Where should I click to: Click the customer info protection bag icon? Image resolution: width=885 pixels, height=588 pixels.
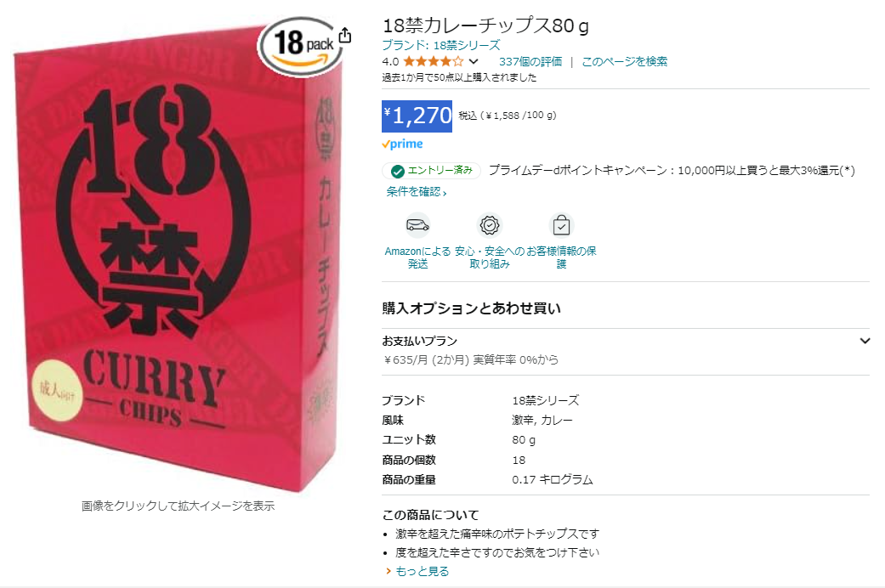point(561,225)
